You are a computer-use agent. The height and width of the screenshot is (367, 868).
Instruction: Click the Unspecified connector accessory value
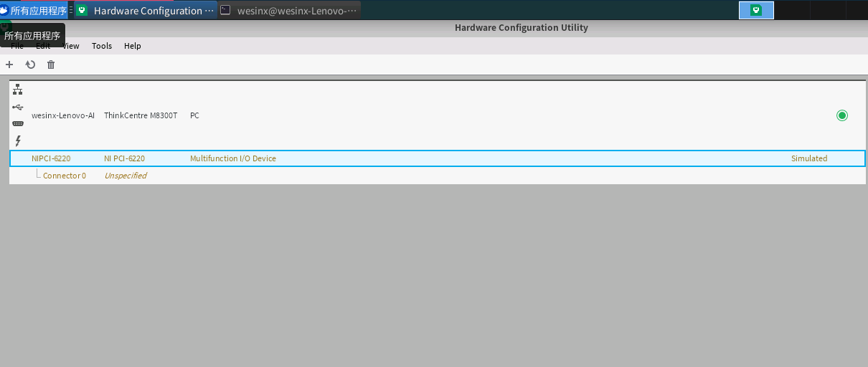(126, 176)
